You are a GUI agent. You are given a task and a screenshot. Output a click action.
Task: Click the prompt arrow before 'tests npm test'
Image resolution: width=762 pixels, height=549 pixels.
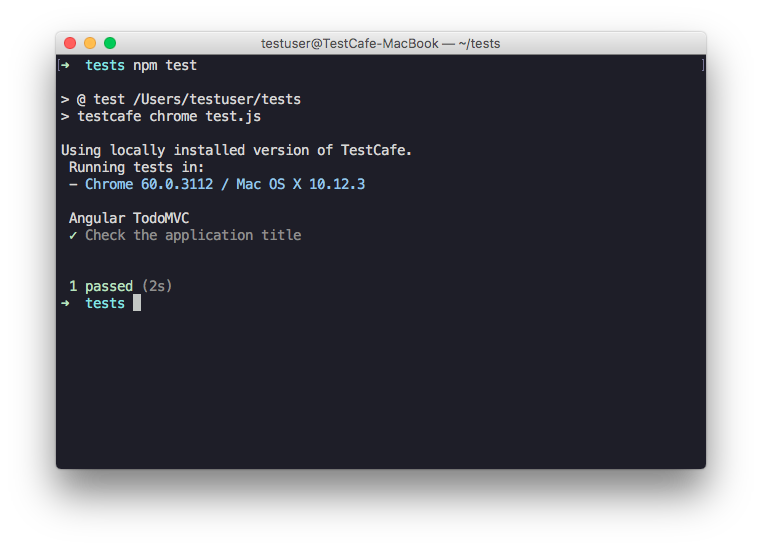pos(65,66)
